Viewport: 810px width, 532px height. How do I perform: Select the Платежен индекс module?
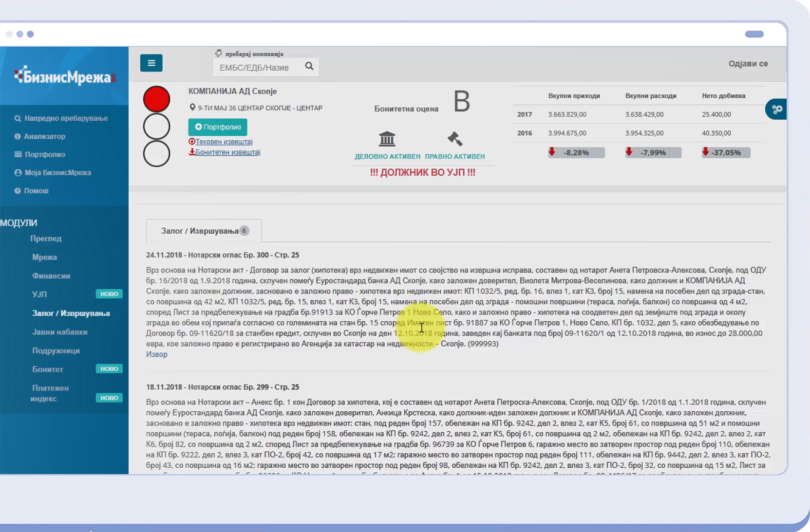[50, 393]
